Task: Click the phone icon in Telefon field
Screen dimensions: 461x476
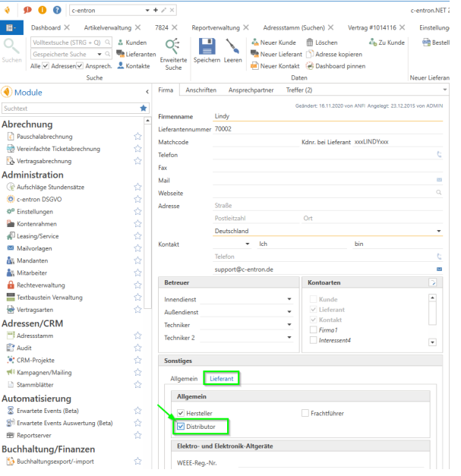Action: click(x=439, y=154)
